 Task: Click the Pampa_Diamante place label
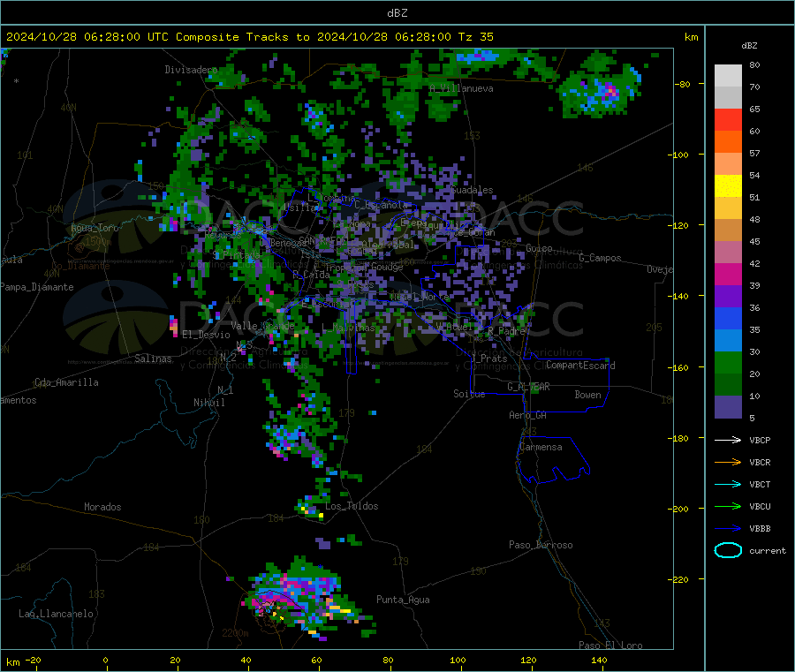pos(37,287)
